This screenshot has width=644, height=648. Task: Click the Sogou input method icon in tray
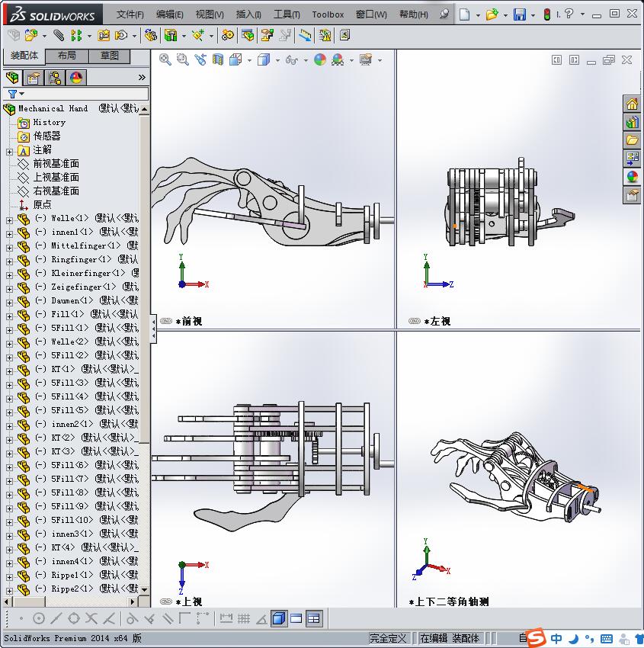537,638
